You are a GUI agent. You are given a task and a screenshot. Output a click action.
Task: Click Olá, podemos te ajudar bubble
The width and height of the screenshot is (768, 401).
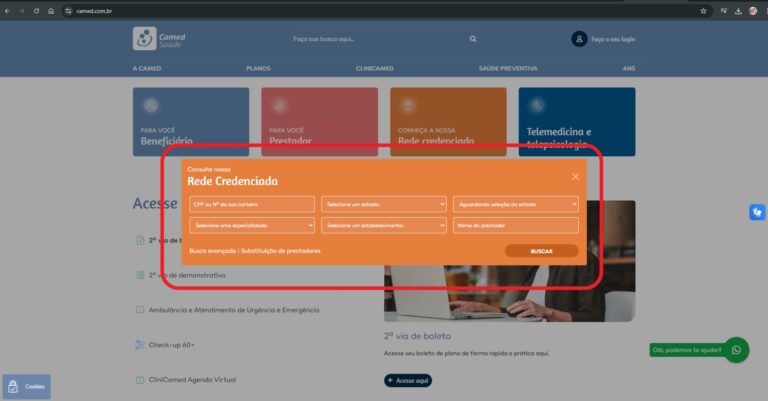point(687,350)
